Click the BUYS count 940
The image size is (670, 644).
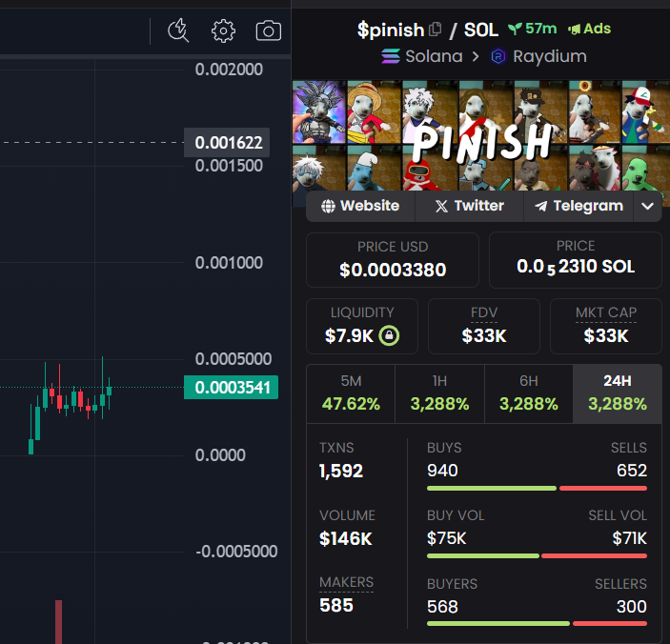pos(442,471)
